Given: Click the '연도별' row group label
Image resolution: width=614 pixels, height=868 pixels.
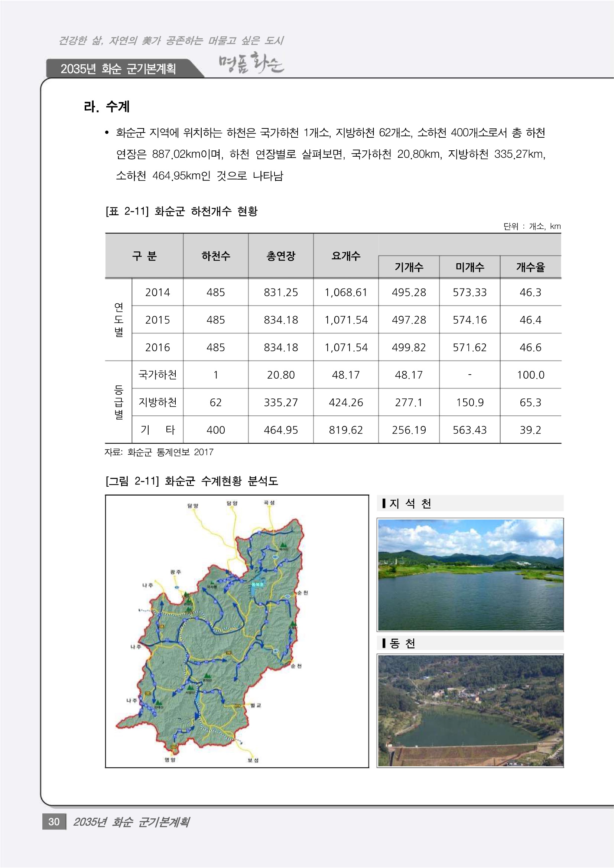Looking at the screenshot, I should click(x=119, y=319).
